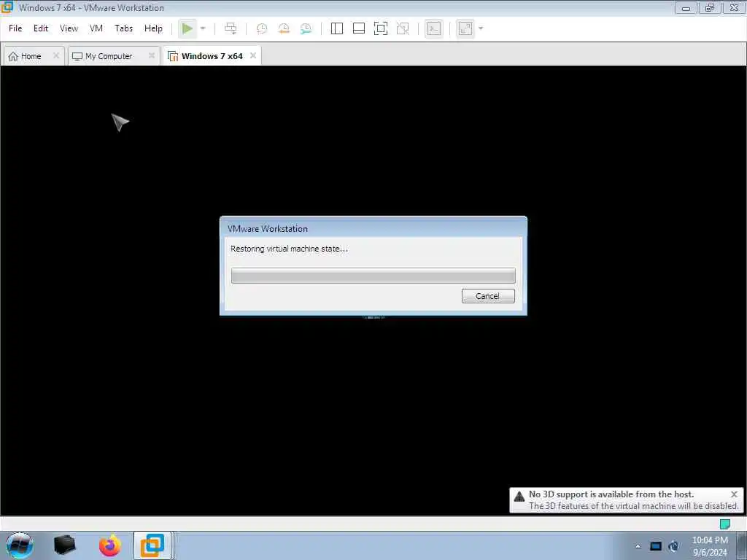Image resolution: width=747 pixels, height=560 pixels.
Task: Click the message log icon in status bar
Action: pyautogui.click(x=724, y=524)
